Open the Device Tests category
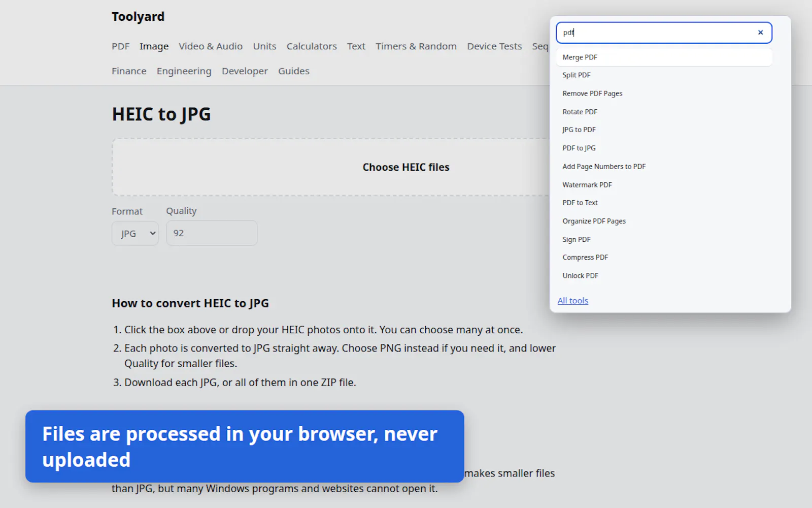Screen dimensions: 812x508 pos(494,46)
